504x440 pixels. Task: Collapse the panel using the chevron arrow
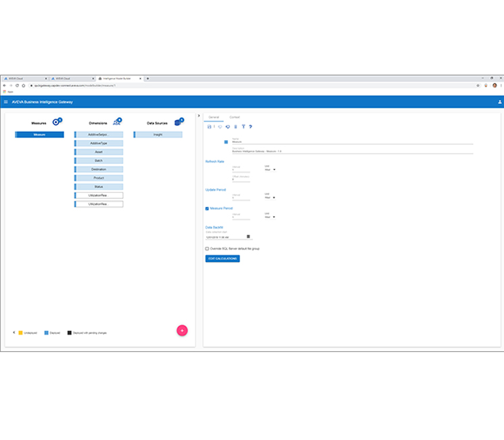click(x=198, y=116)
